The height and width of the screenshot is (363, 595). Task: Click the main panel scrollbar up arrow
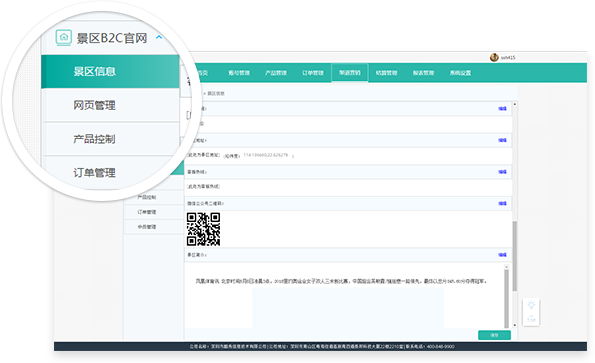(515, 104)
